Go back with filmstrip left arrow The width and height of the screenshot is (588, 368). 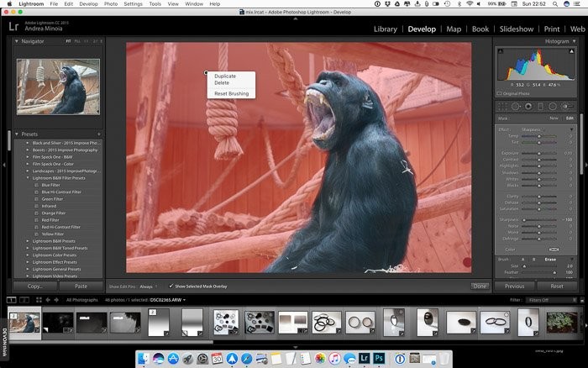(48, 300)
